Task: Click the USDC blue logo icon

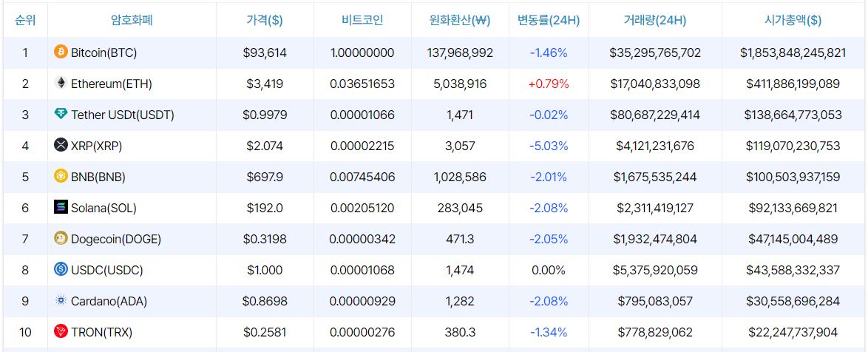Action: [61, 269]
